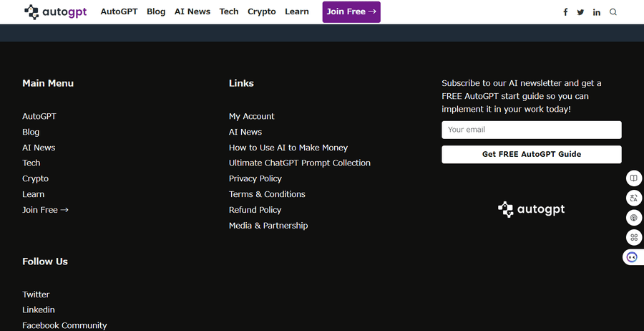Open AI News in the top navigation
The image size is (644, 331).
(x=192, y=12)
